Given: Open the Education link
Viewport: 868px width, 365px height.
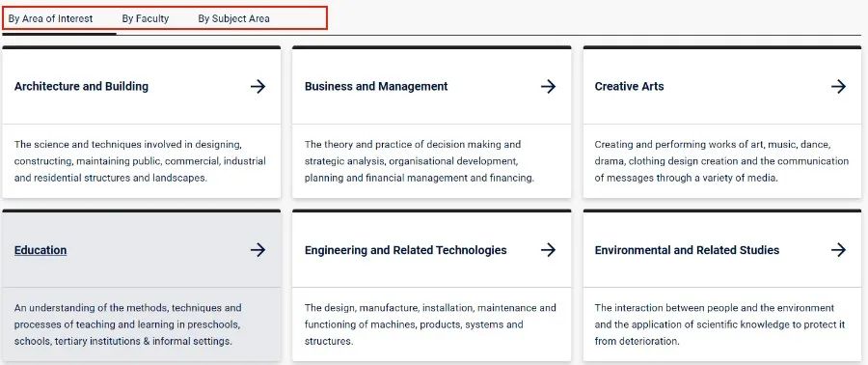Looking at the screenshot, I should click(41, 250).
